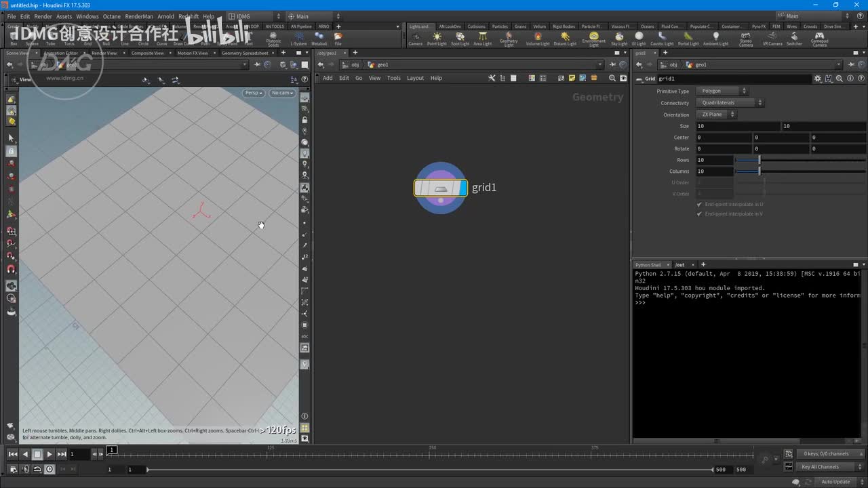The image size is (868, 488).
Task: Click the Stop playback button
Action: (x=37, y=454)
